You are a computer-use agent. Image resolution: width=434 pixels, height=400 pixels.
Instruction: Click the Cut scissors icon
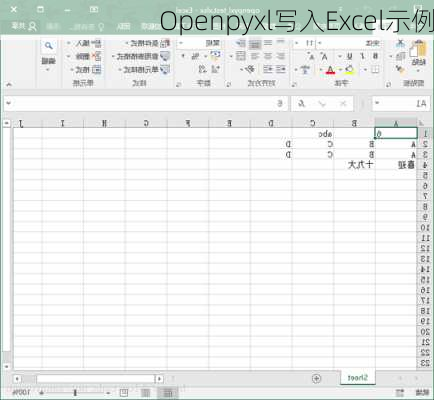(x=400, y=43)
